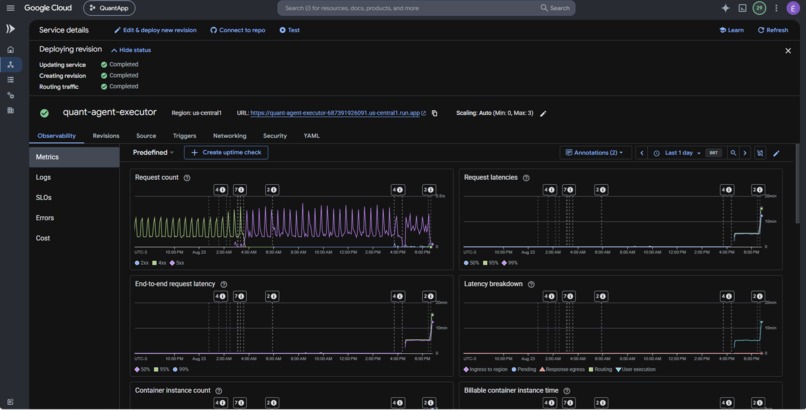
Task: Open the Predefined dashboard dropdown
Action: [x=153, y=153]
